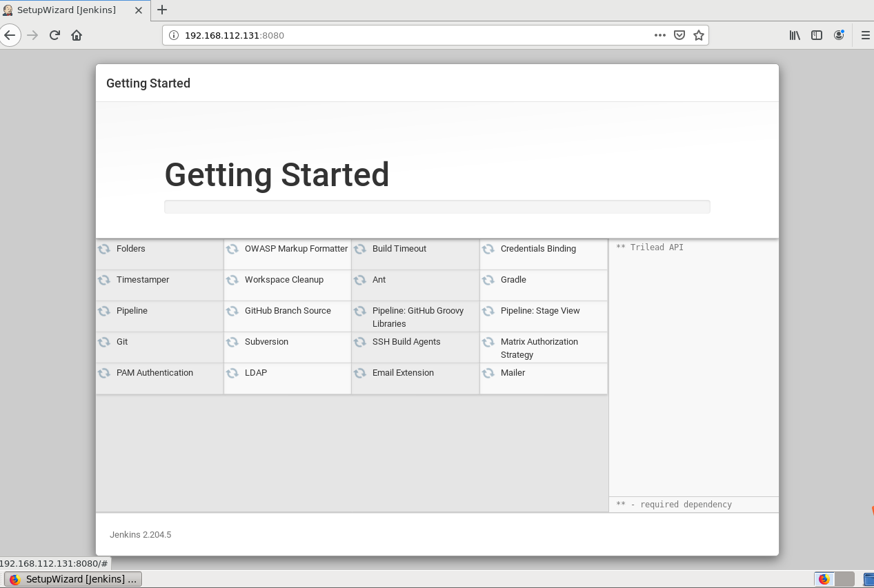This screenshot has width=874, height=588.
Task: Click the Getting Started dialog header title
Action: [x=148, y=83]
